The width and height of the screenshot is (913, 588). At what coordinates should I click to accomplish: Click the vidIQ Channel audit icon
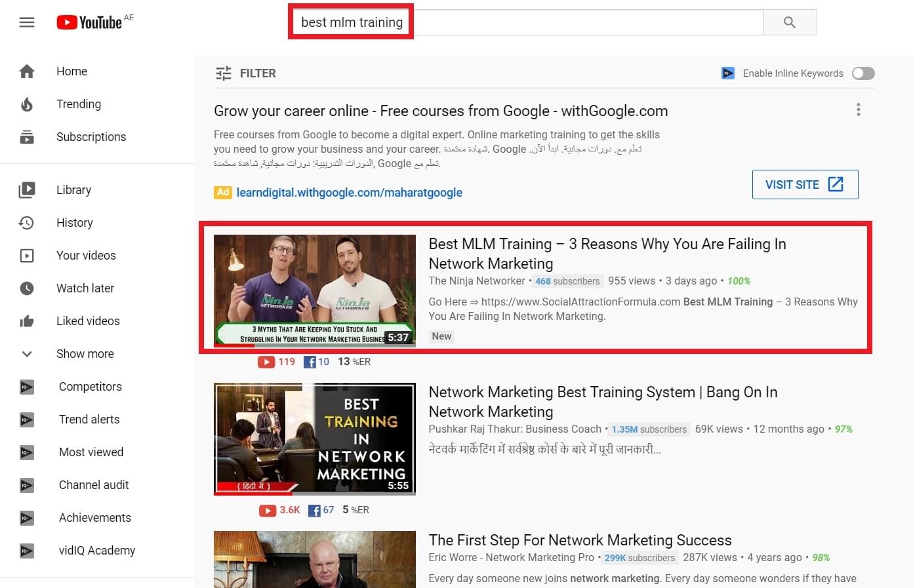(x=27, y=485)
